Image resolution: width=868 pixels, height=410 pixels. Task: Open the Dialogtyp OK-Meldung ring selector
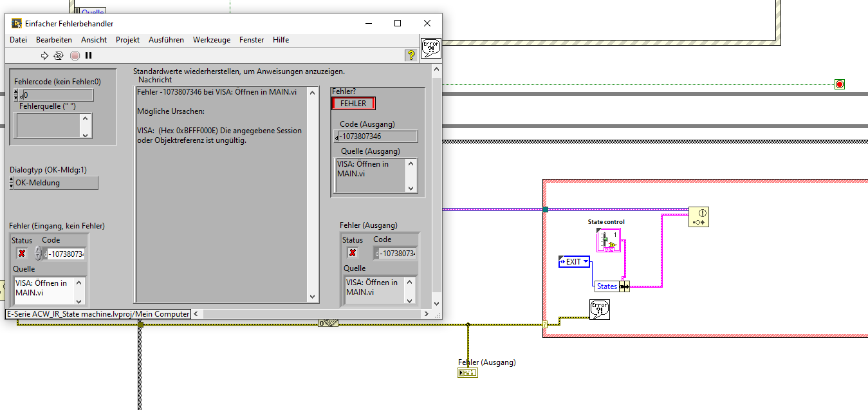coord(57,183)
